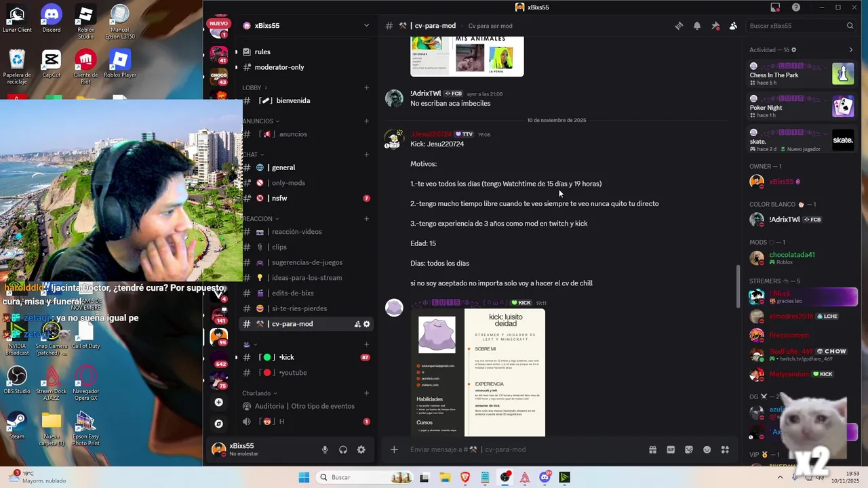Add a channel to CHAT category with plus
The image size is (868, 488).
[x=366, y=155]
